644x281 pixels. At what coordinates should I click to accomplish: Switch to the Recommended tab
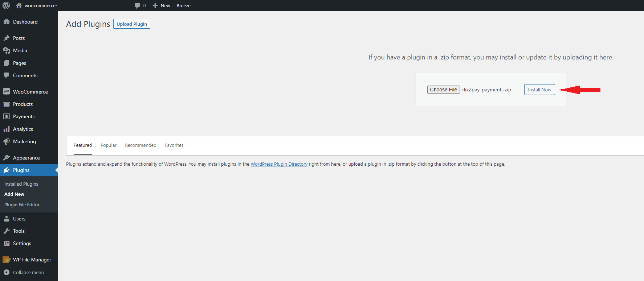tap(141, 145)
